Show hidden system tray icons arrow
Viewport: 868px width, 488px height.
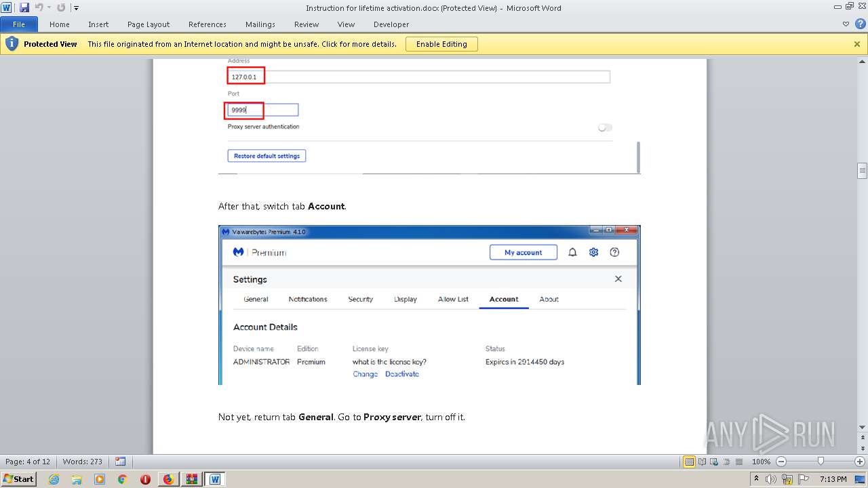tap(756, 479)
